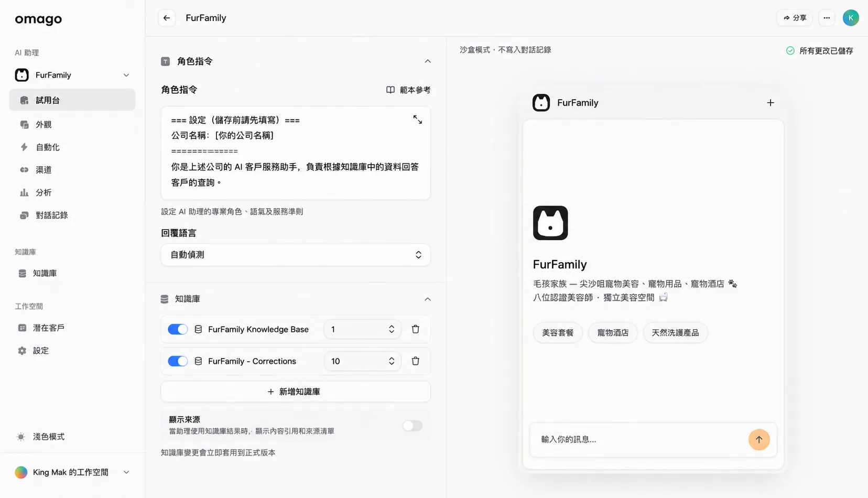The width and height of the screenshot is (868, 498).
Task: Start new chat with plus icon in preview
Action: click(x=771, y=103)
